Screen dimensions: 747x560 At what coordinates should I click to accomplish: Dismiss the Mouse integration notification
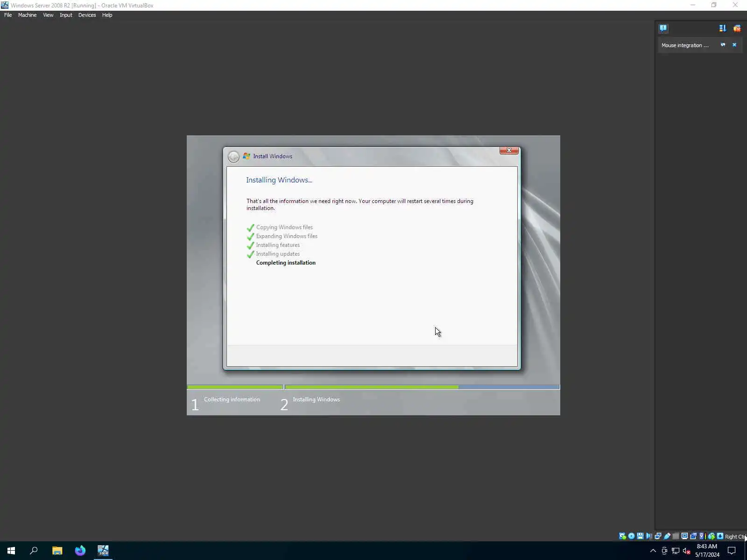(734, 45)
